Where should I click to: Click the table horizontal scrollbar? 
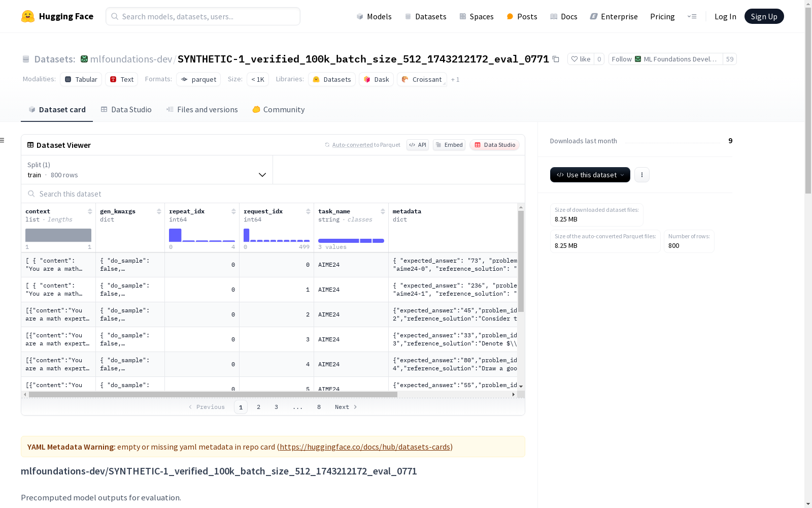pos(213,394)
